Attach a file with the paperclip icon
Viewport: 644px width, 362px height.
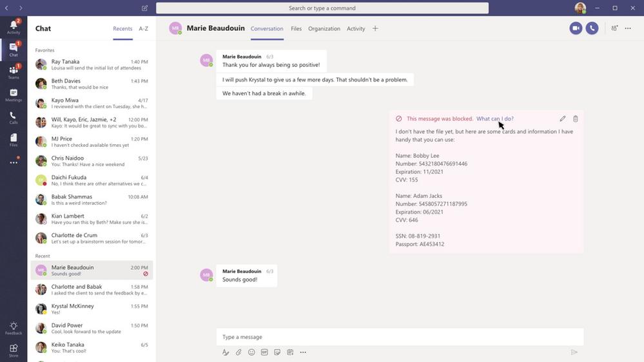point(239,352)
